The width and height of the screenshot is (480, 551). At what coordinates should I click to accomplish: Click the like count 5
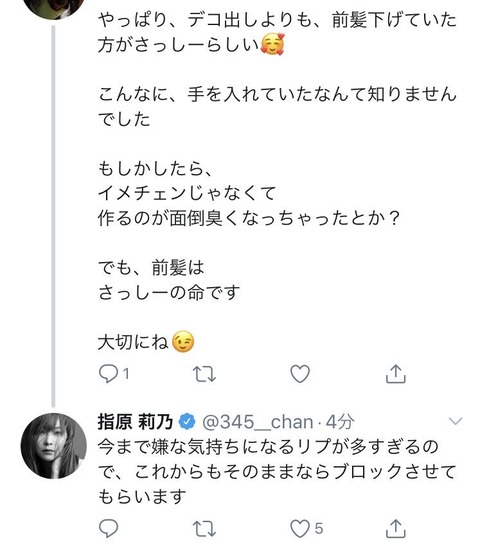coord(319,529)
